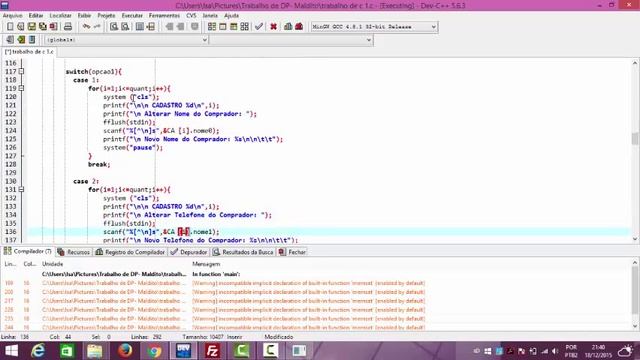
Task: Open the empty function list dropdown
Action: pos(291,40)
